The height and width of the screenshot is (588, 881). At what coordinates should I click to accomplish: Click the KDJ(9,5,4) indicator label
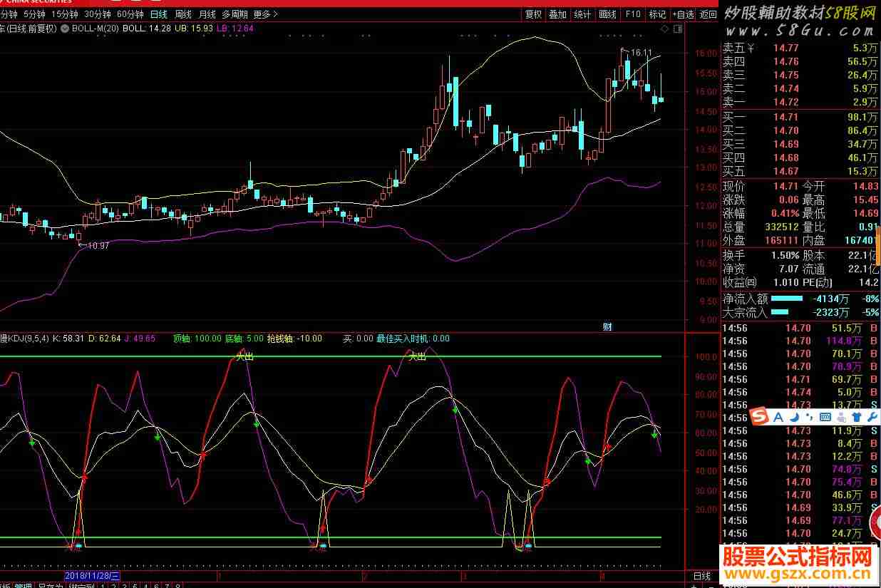point(24,339)
